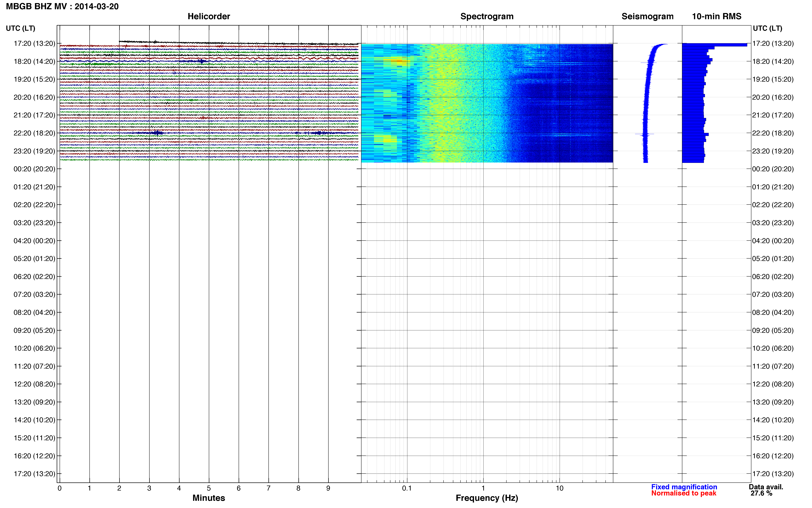This screenshot has height=508, width=812.
Task: Click the 10 Hz frequency tick label
Action: pos(559,488)
